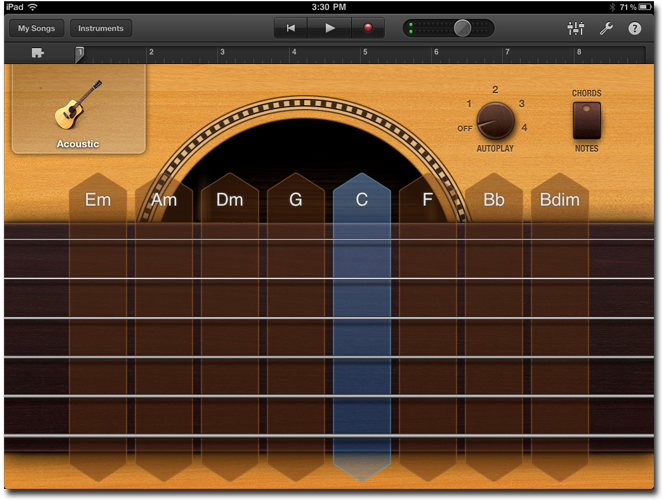Tap the battery status icon
Viewport: 663px width, 500px height.
tap(645, 7)
